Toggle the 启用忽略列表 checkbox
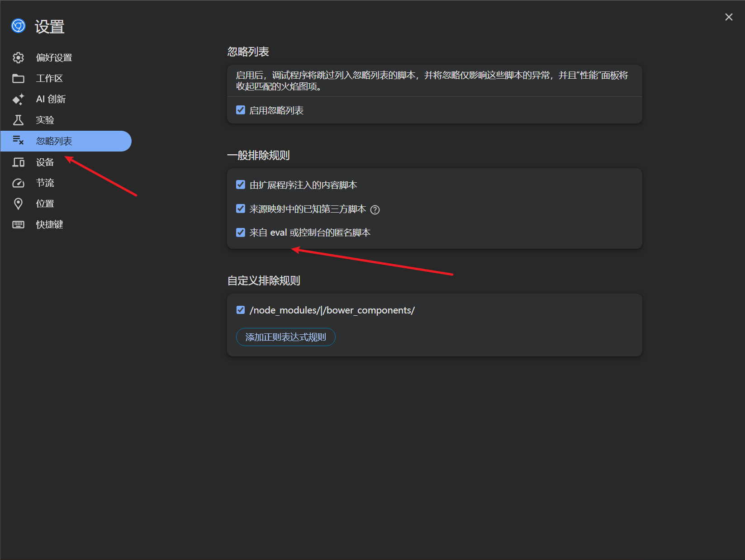The image size is (745, 560). tap(241, 110)
